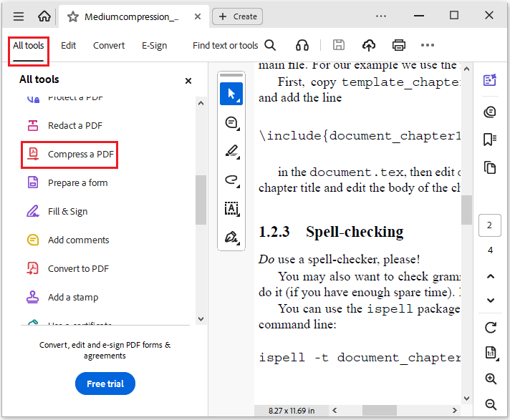
Task: Open the Add comments tool
Action: pos(67,240)
